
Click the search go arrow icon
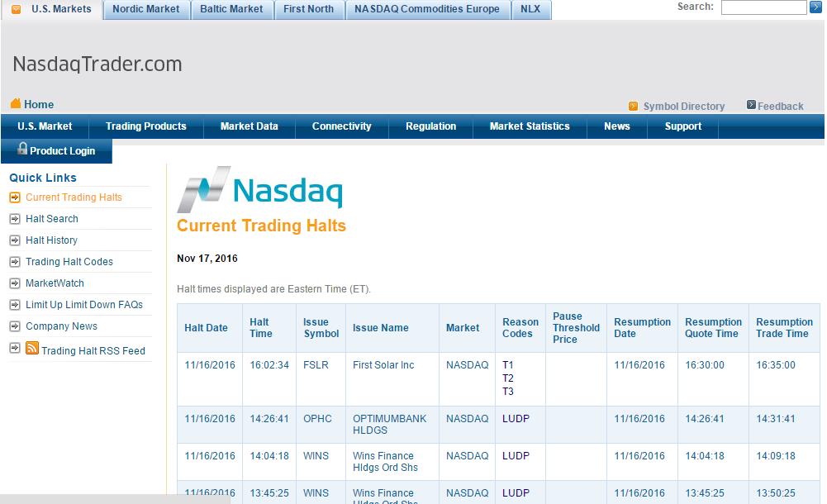[x=815, y=7]
